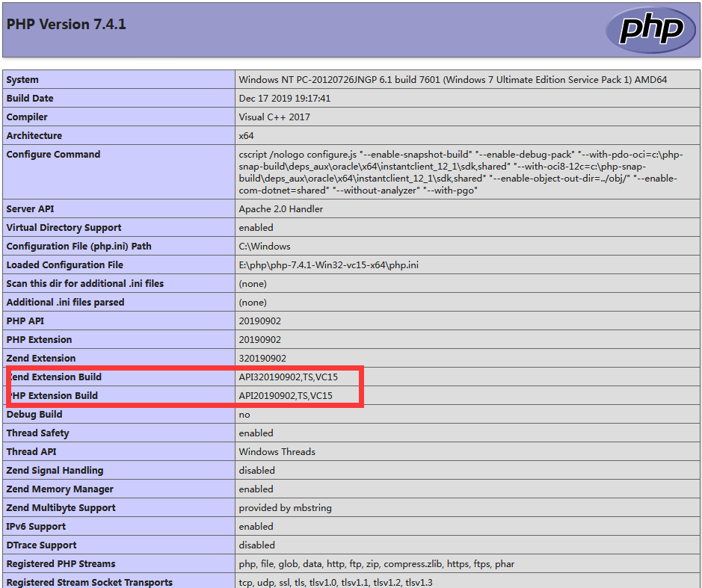Click the 'Server API' label

point(30,209)
